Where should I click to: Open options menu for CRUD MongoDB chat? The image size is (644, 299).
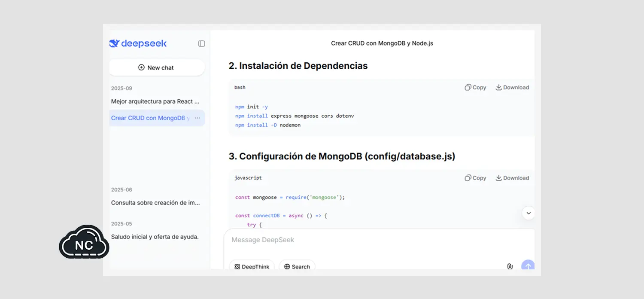coord(197,118)
